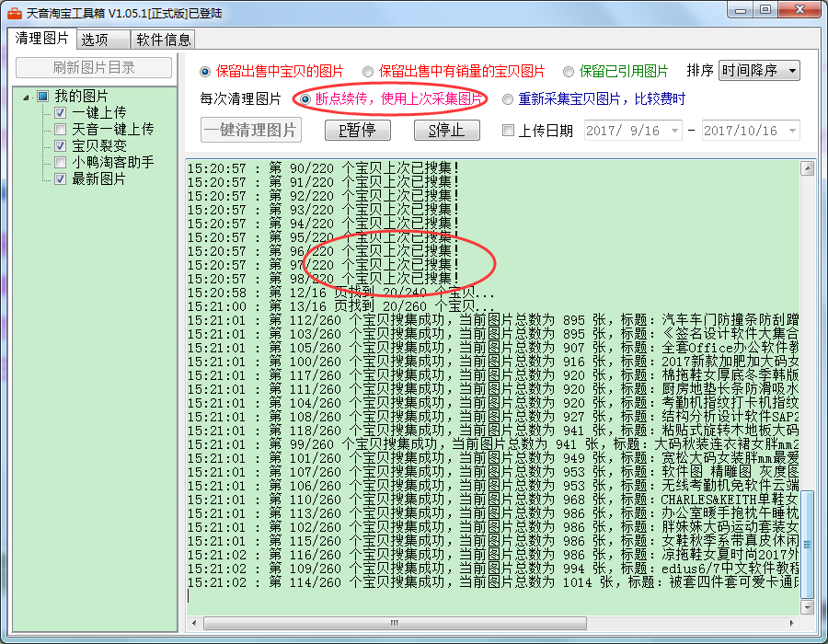Open the end date 2017/10/16 picker dropdown
828x644 pixels.
coord(791,131)
